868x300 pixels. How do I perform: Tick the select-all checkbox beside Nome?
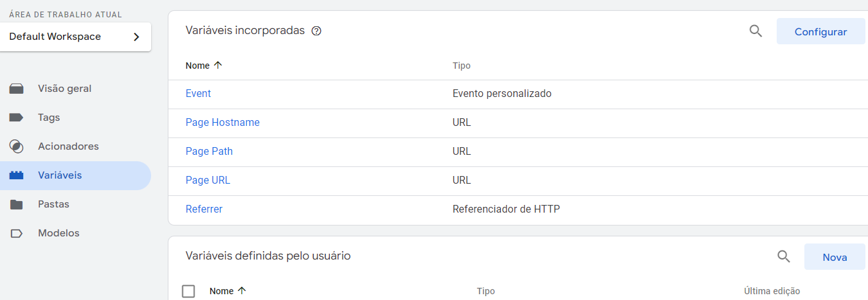coord(188,291)
